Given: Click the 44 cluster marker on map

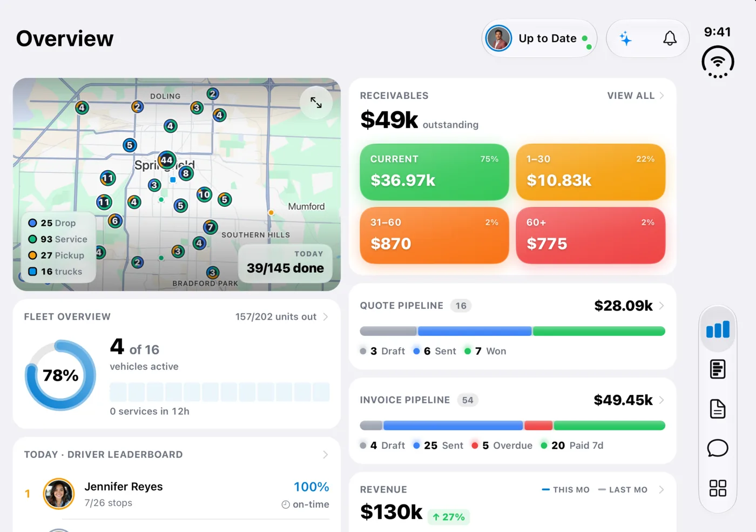Looking at the screenshot, I should click(167, 160).
